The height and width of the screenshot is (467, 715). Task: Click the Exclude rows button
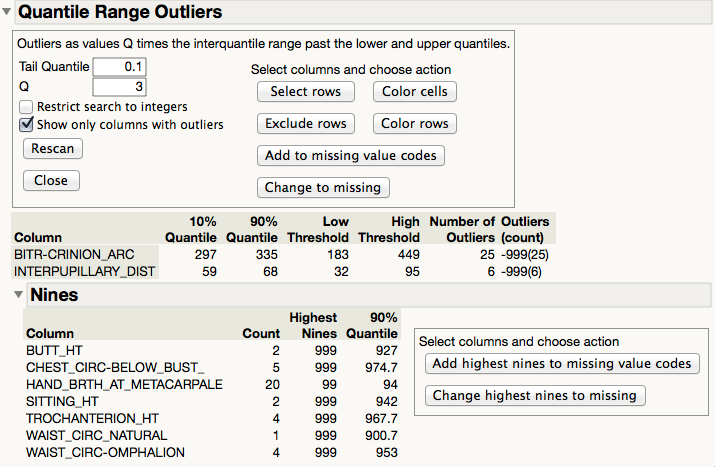305,124
